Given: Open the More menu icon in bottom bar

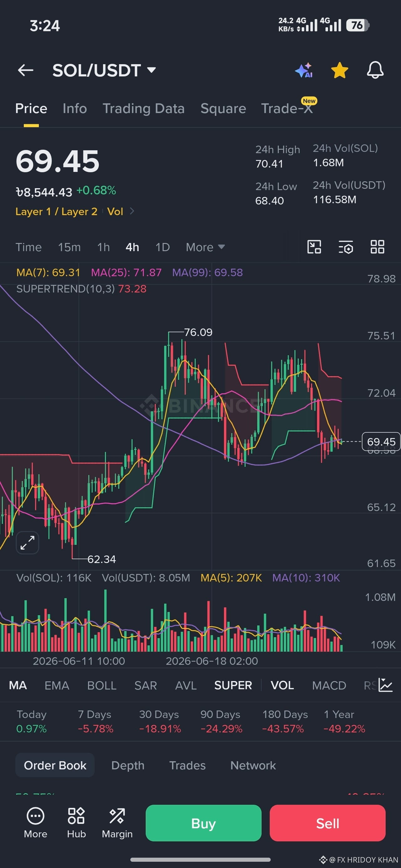Looking at the screenshot, I should [35, 823].
